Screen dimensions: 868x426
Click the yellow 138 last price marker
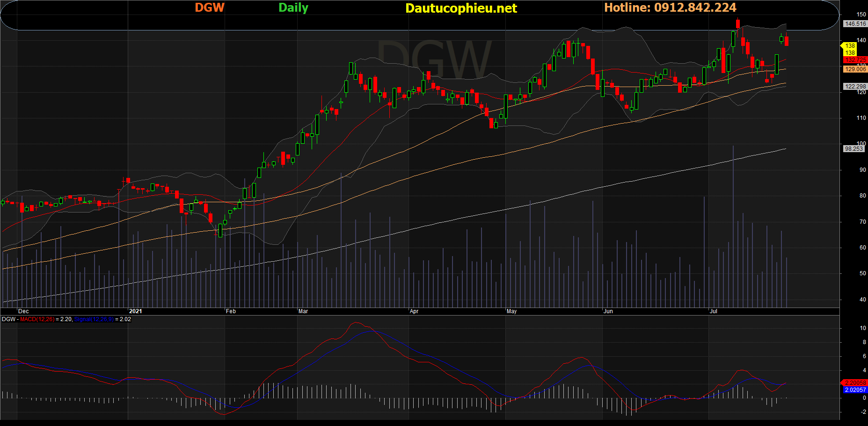pyautogui.click(x=850, y=46)
